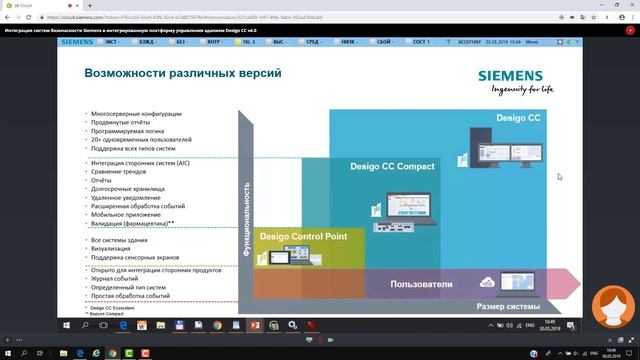
Task: Click the filter funnel icon in Desigo bar
Action: pos(448,42)
